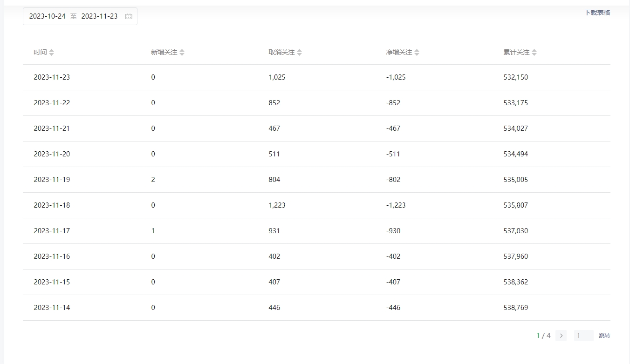630x364 pixels.
Task: Click the 净增关注 value -1,223
Action: pyautogui.click(x=396, y=205)
